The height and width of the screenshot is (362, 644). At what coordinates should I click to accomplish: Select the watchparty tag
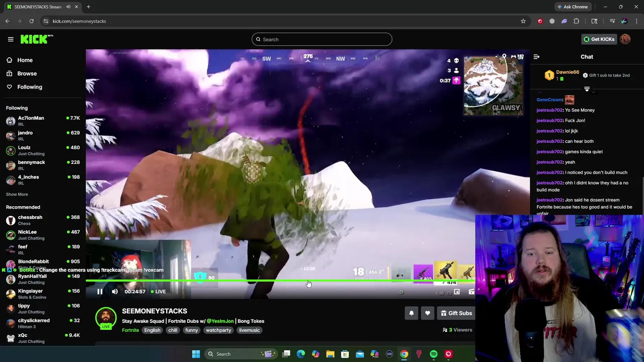(218, 330)
